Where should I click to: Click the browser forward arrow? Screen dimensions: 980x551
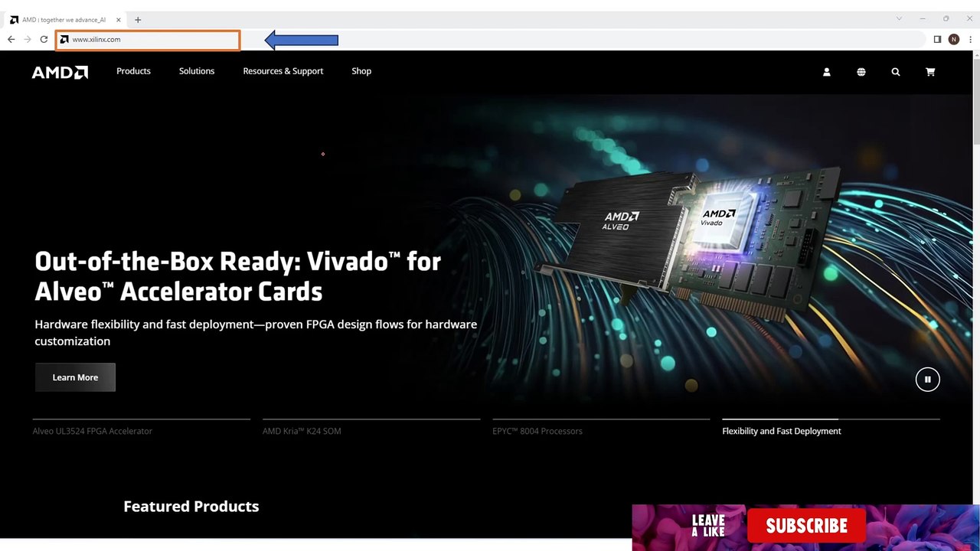(28, 39)
